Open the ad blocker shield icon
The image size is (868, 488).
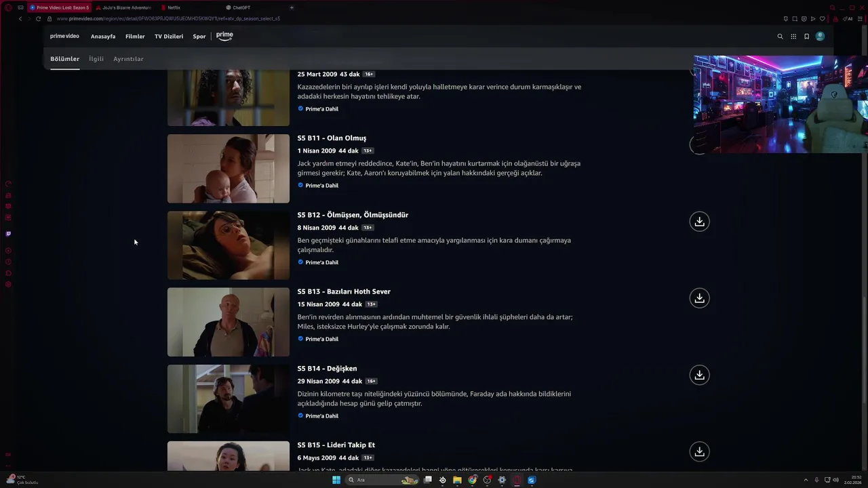click(x=804, y=19)
